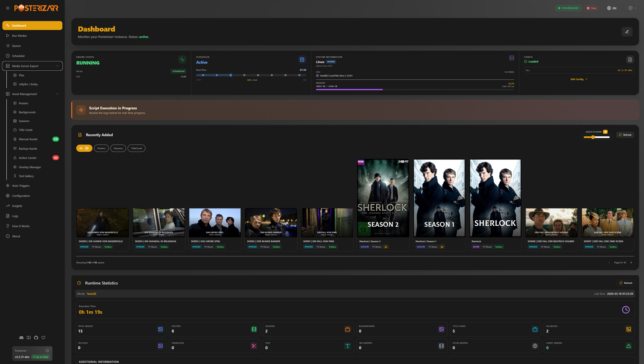Adjust the Assets to Show slider

click(x=596, y=137)
